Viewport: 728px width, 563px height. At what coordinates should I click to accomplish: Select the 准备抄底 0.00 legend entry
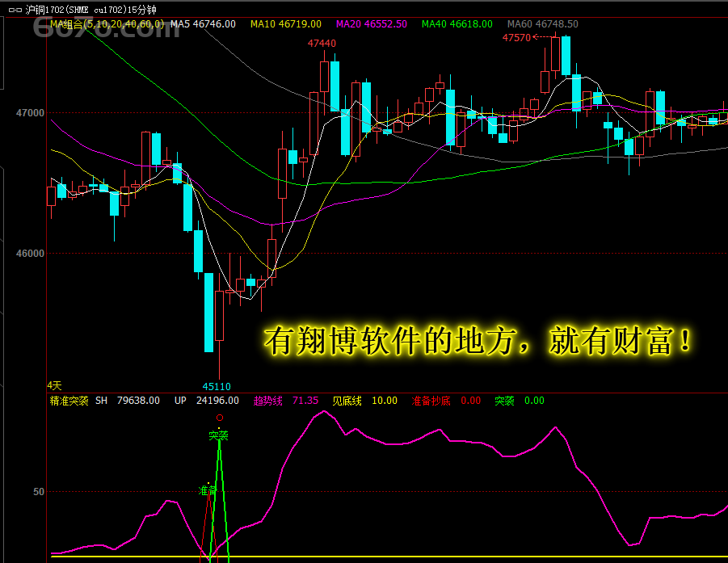446,401
